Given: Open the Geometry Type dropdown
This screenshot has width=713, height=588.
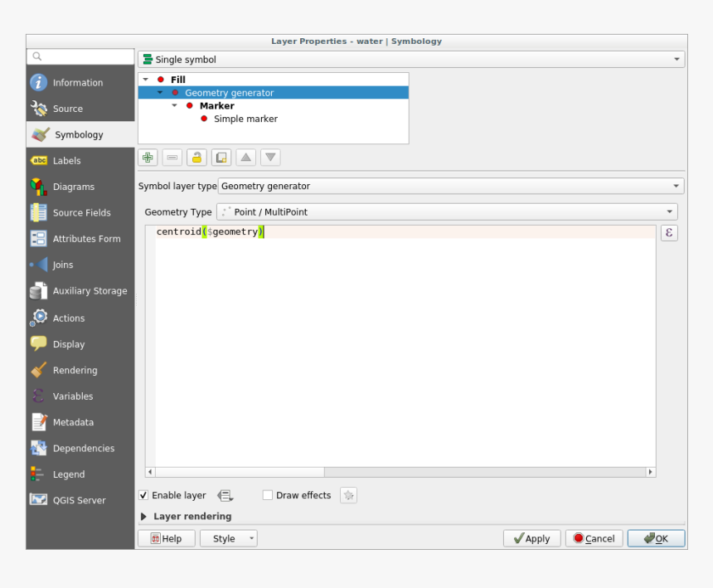Looking at the screenshot, I should click(x=447, y=211).
